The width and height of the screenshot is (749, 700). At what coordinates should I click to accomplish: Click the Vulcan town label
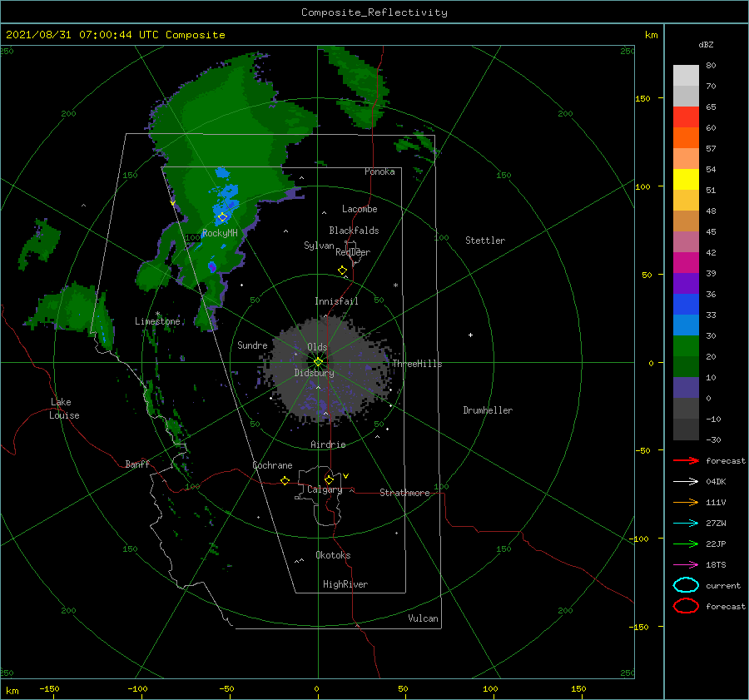pyautogui.click(x=423, y=618)
